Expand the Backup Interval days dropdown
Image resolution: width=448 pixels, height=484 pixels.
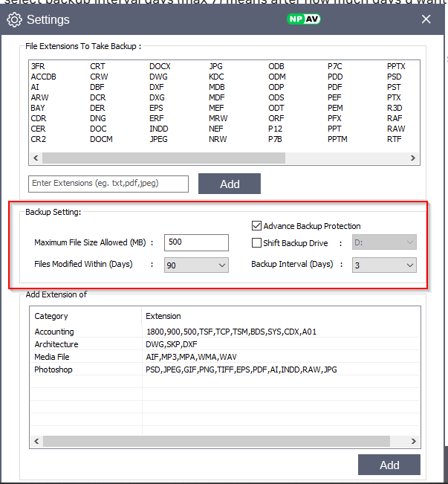(384, 265)
